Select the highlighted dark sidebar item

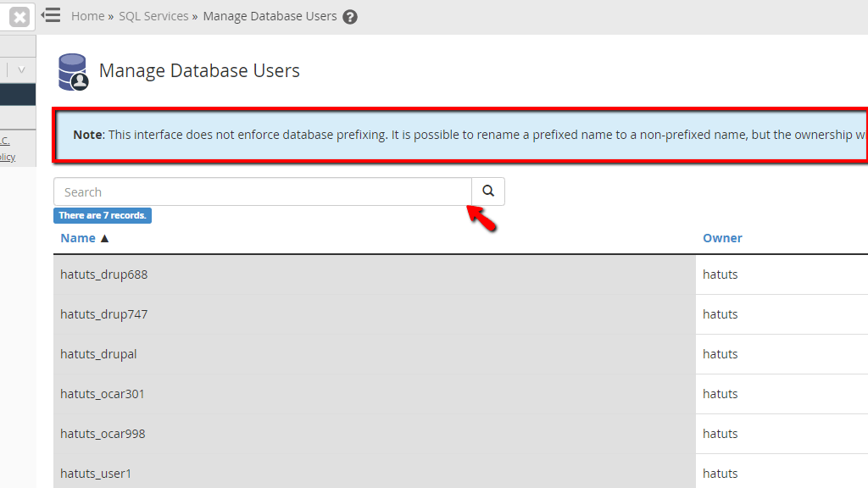(x=18, y=95)
